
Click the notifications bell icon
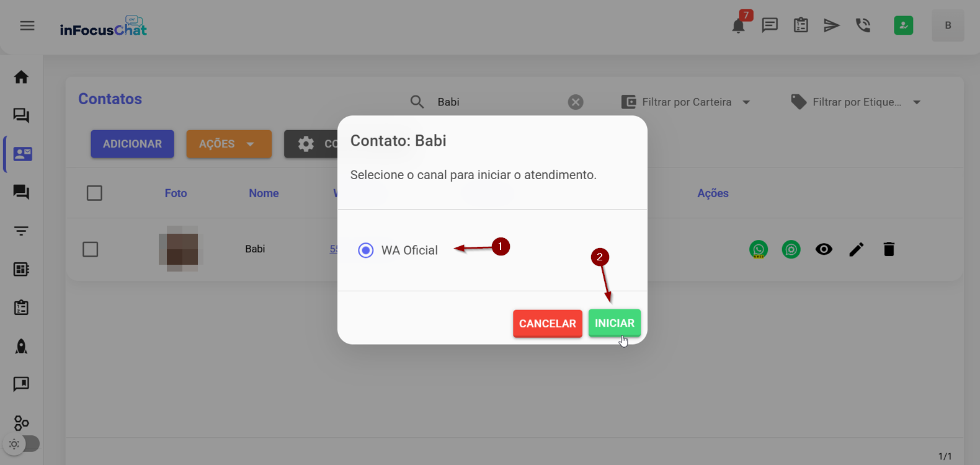coord(738,26)
